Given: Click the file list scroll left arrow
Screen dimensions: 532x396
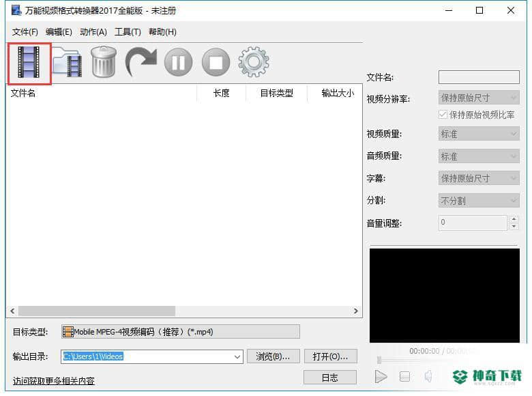Looking at the screenshot, I should [x=12, y=311].
